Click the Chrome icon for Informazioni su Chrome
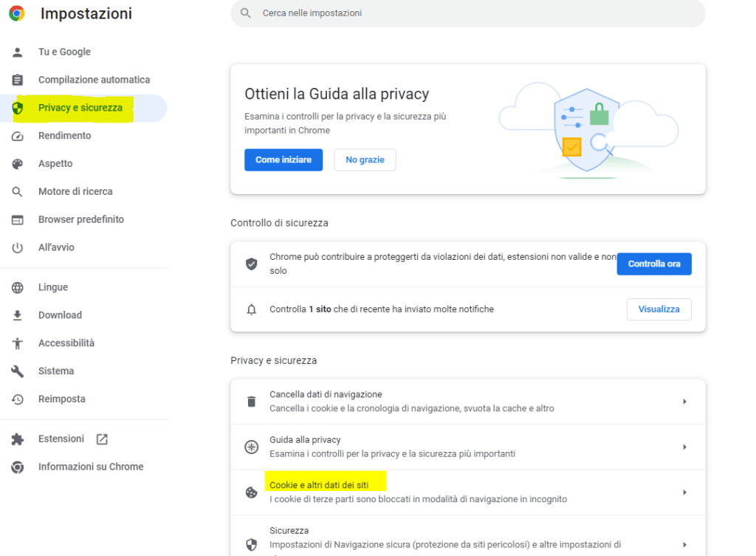The height and width of the screenshot is (556, 756). click(18, 467)
